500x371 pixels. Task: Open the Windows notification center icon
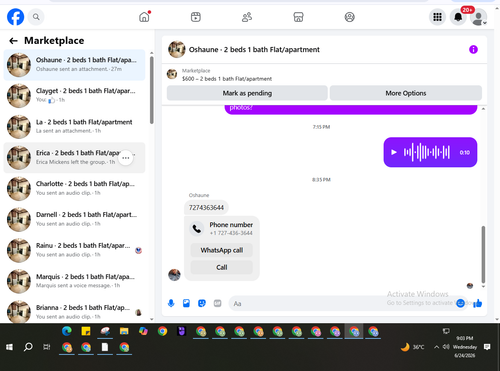click(487, 347)
